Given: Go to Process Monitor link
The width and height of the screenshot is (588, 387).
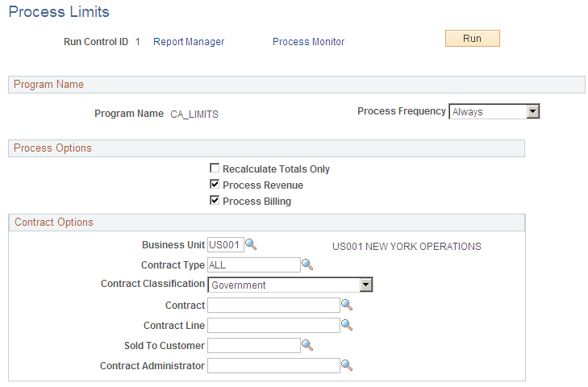Looking at the screenshot, I should tap(308, 42).
